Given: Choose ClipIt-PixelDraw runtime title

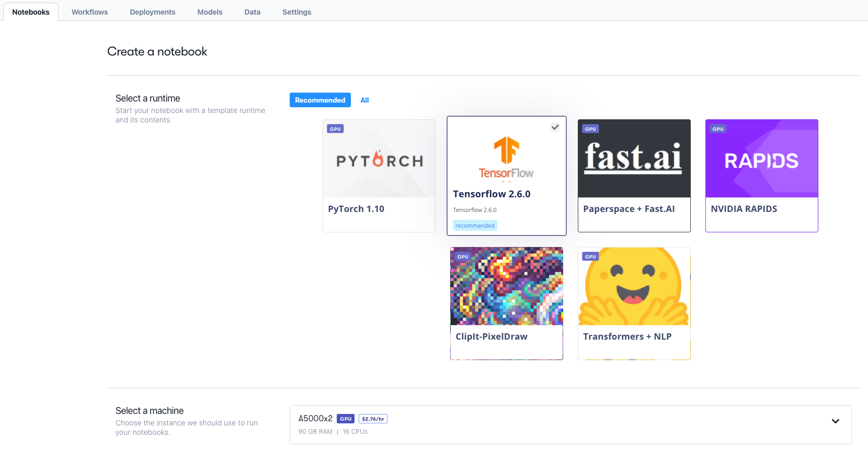Looking at the screenshot, I should point(492,336).
